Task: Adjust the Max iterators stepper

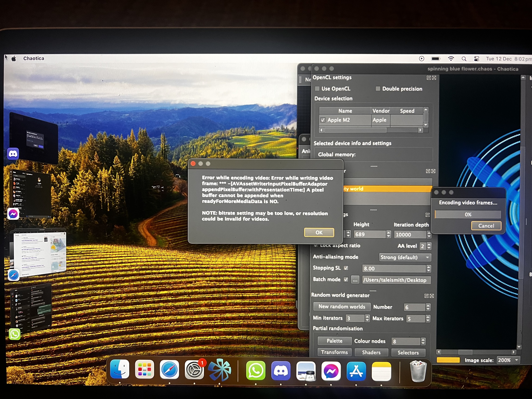Action: [428, 318]
